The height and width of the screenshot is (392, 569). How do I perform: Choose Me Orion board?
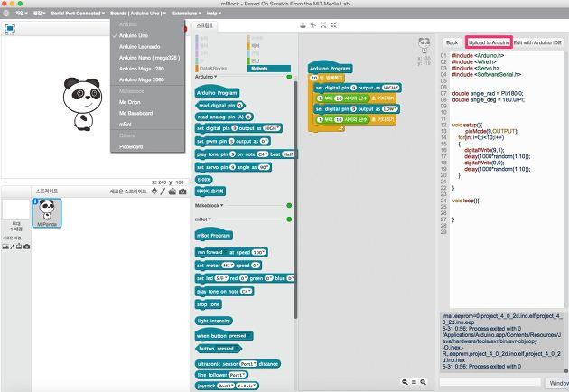[x=147, y=102]
